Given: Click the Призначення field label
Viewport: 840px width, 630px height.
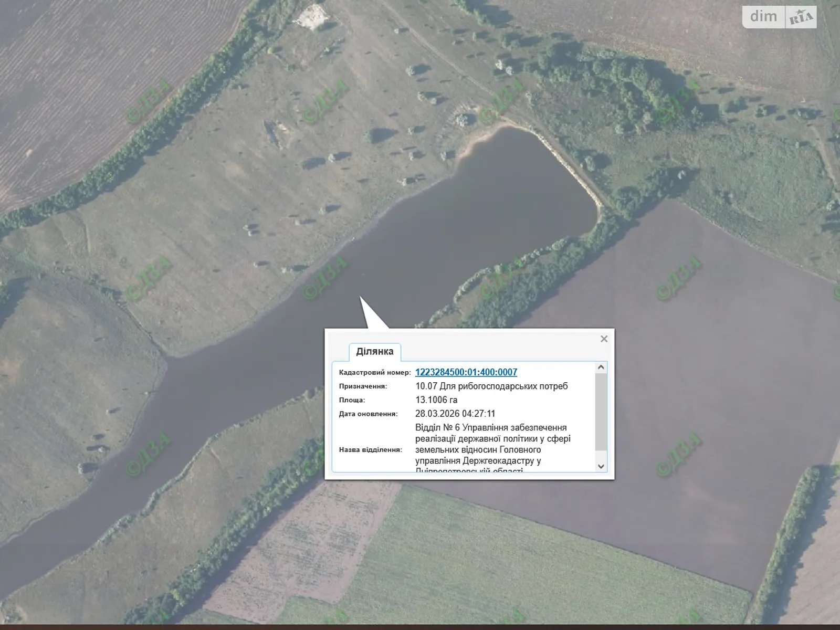Looking at the screenshot, I should tap(363, 386).
